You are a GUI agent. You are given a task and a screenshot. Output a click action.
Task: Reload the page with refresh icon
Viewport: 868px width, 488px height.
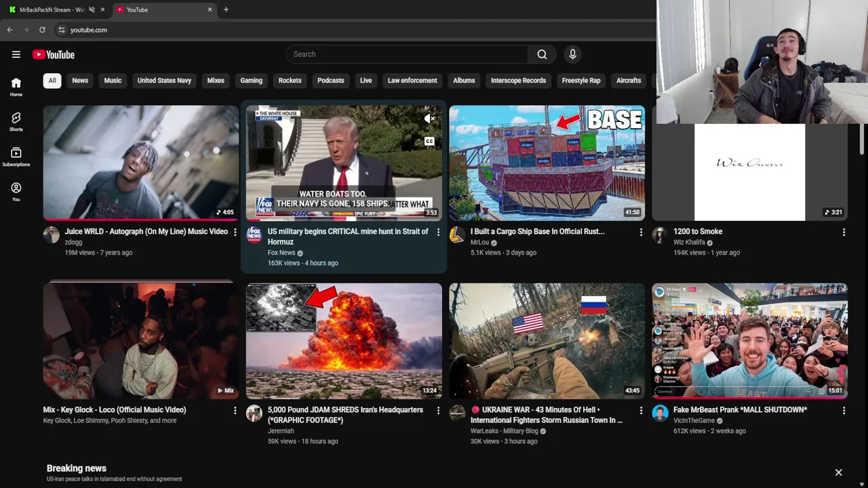(42, 30)
